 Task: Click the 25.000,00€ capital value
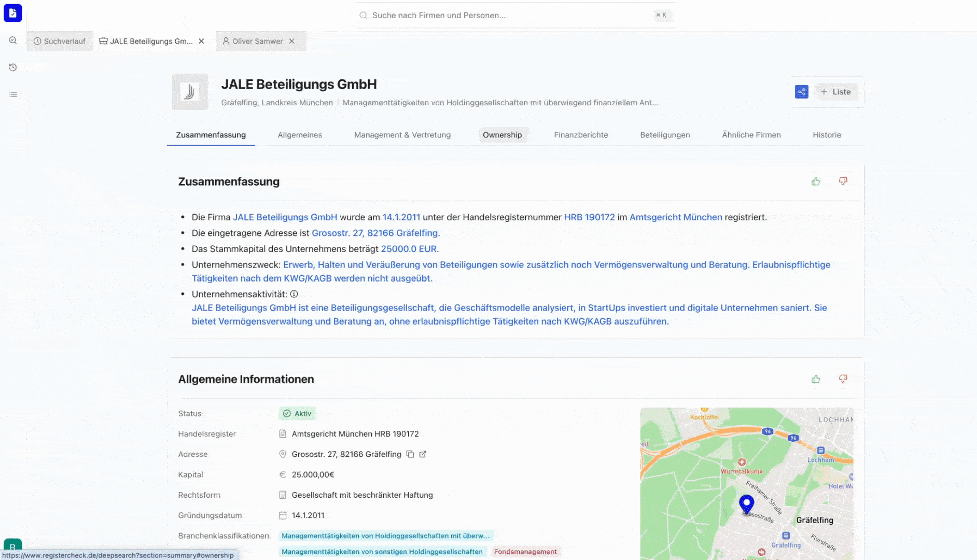point(313,474)
